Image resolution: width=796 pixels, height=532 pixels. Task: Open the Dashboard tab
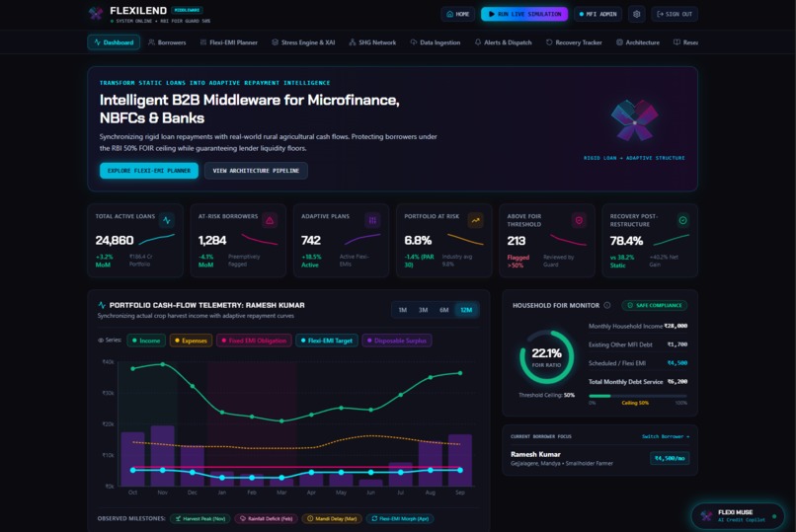tap(114, 42)
